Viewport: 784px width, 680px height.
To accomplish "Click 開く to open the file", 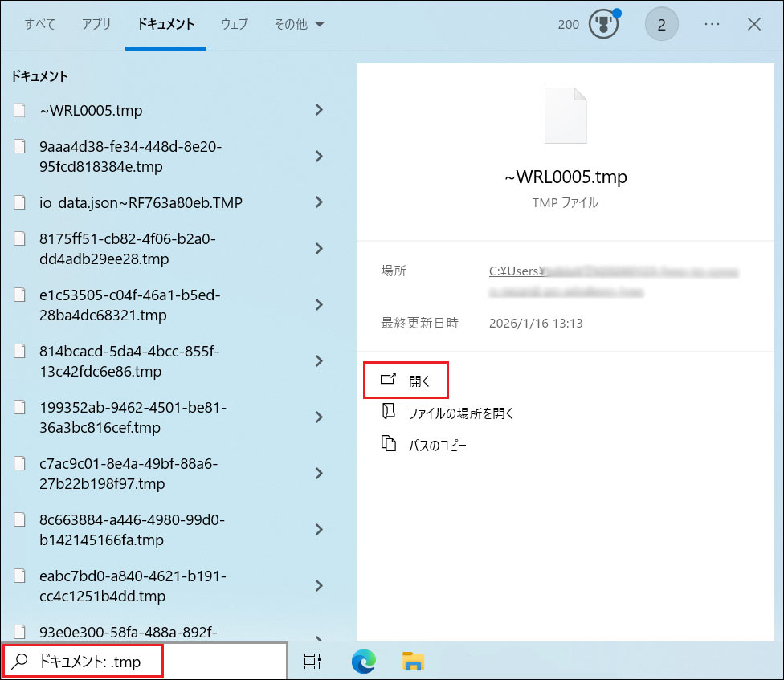I will pos(406,381).
